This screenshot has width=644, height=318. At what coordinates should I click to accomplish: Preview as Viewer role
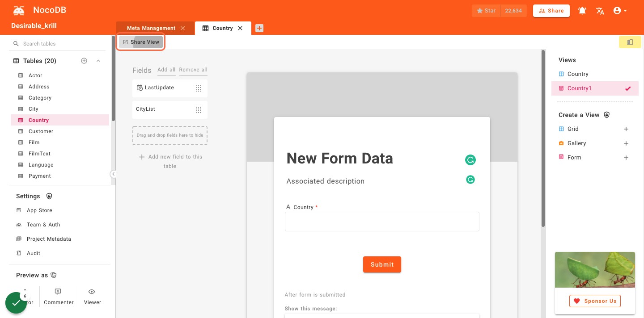pyautogui.click(x=92, y=297)
